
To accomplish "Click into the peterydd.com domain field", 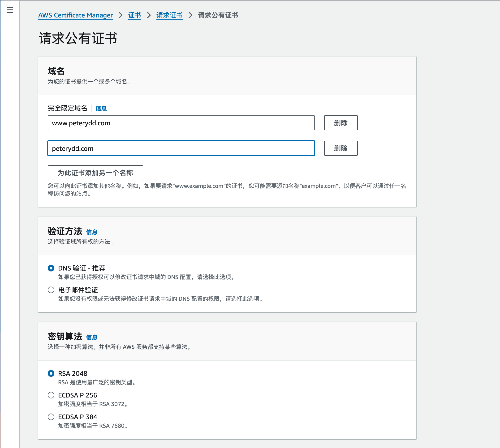I will pos(181,148).
